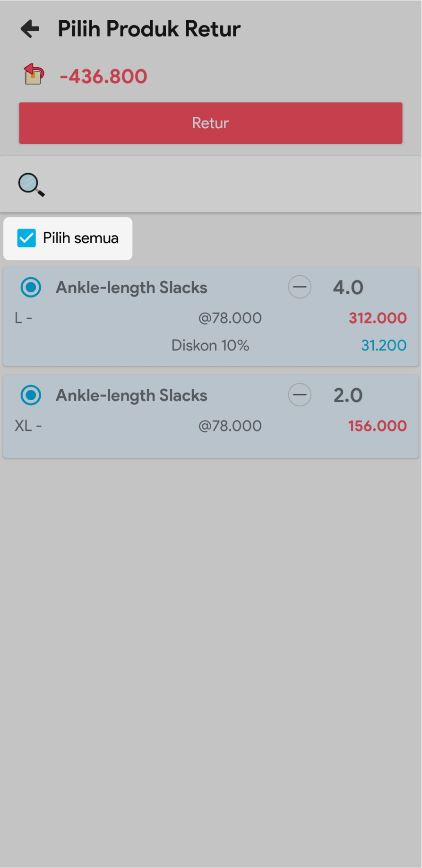Screen dimensions: 422x868
Task: Click the 31.200 discount amount
Action: pos(384,345)
